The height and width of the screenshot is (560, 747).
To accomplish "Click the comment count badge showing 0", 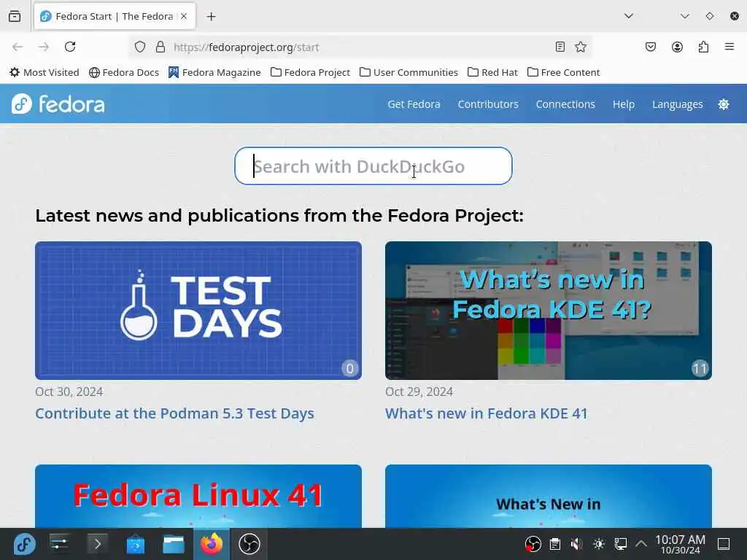I will (x=349, y=368).
